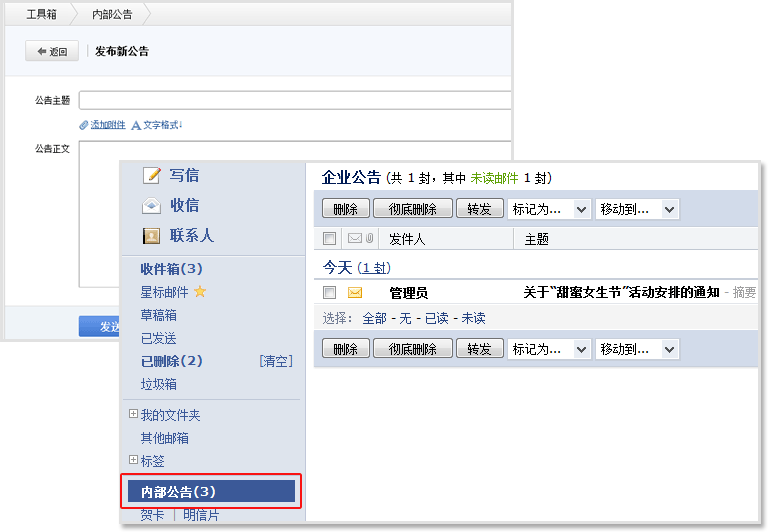768x532 pixels.
Task: Open 收件箱(3) folder
Action: (171, 269)
